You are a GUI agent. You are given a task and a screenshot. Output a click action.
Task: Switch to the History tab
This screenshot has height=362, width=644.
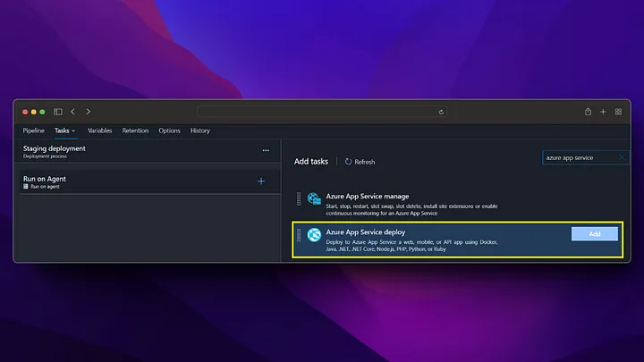click(x=200, y=130)
